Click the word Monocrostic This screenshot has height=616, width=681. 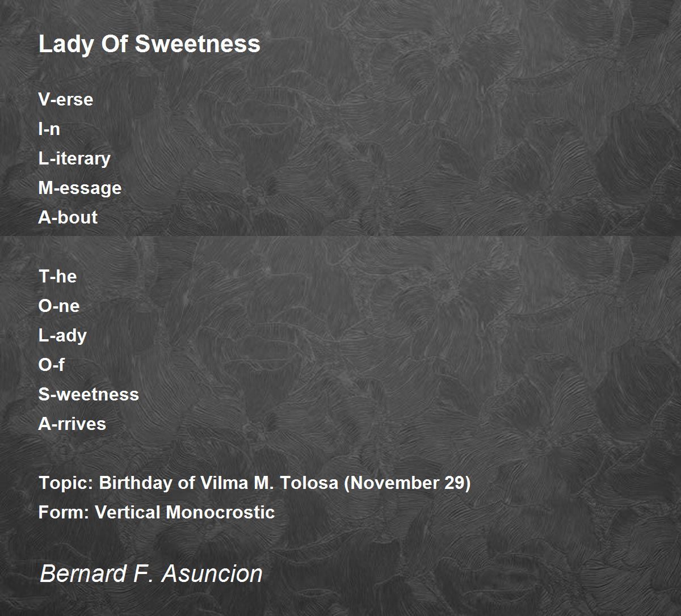pos(220,512)
